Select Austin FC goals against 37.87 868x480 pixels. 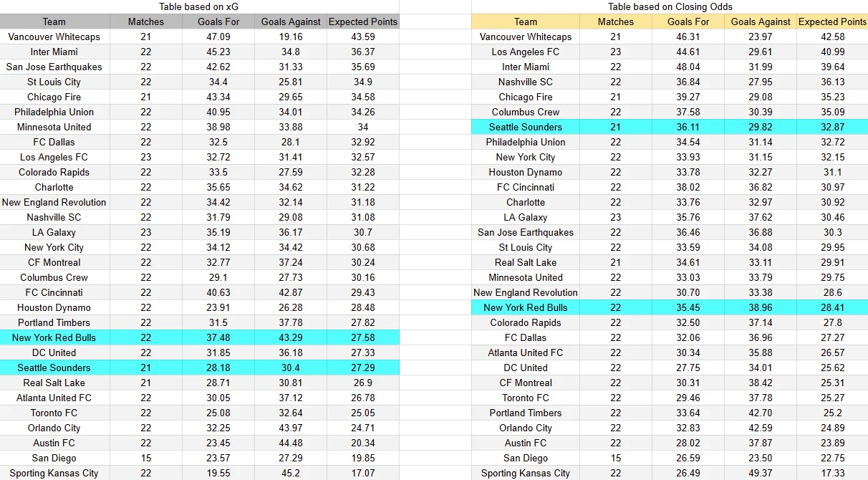click(761, 443)
